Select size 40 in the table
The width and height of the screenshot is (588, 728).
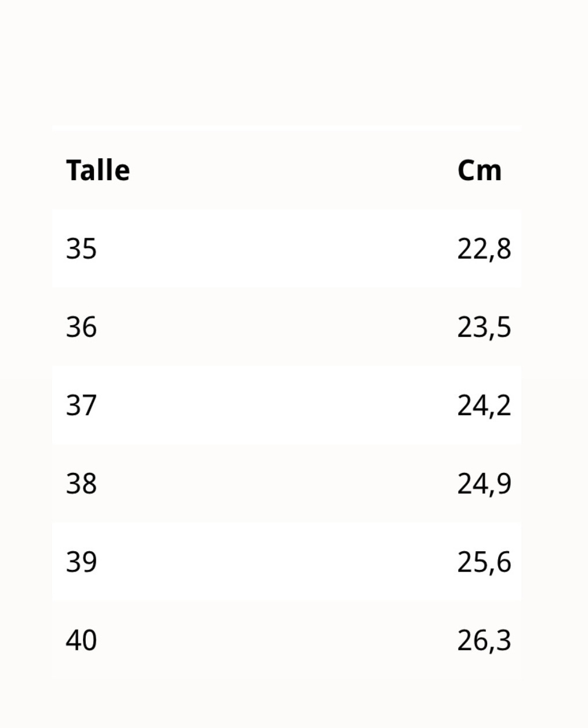pos(81,640)
